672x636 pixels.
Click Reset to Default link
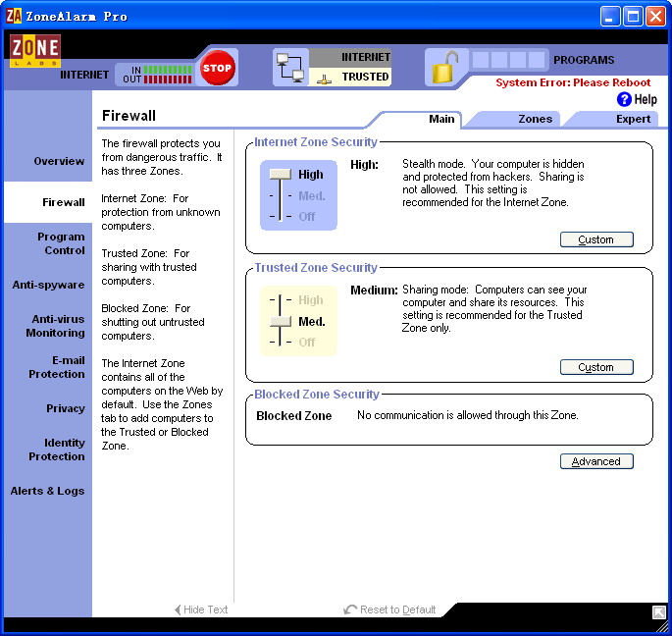pos(397,609)
